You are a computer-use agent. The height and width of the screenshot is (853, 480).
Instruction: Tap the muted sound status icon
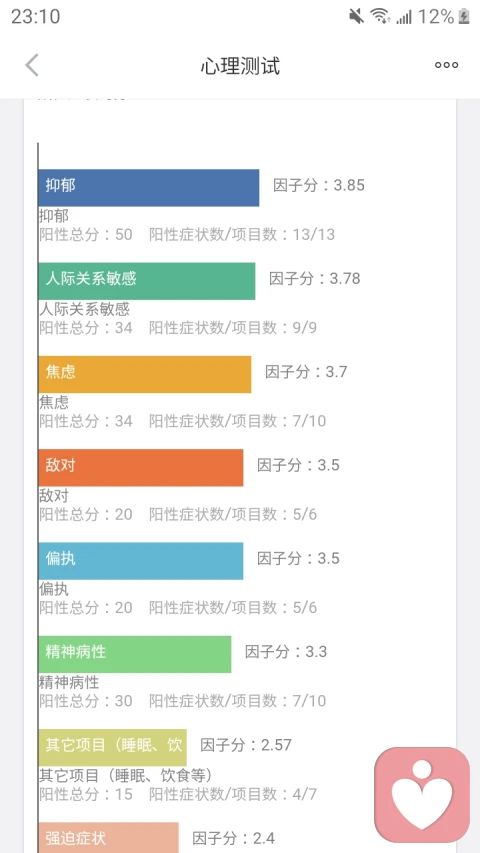[x=356, y=16]
